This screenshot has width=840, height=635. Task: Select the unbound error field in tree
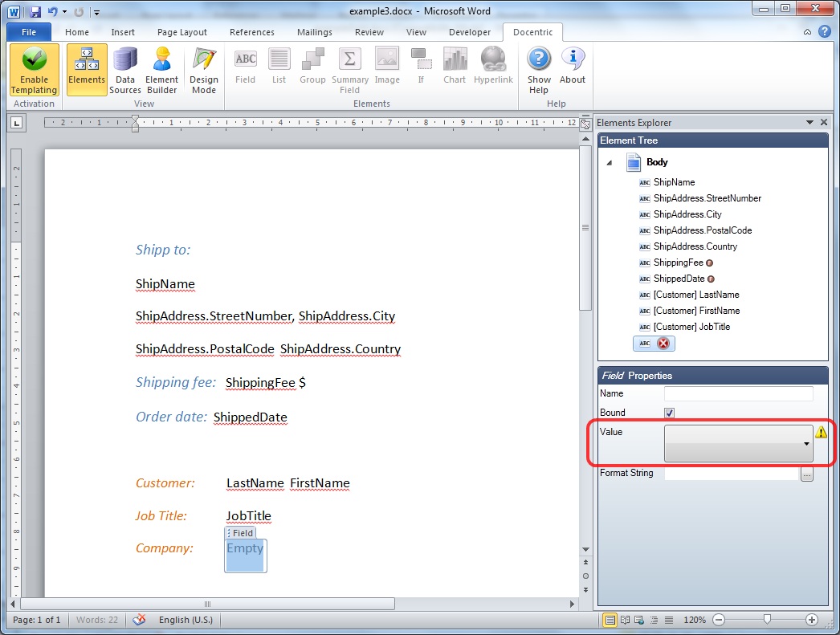click(654, 344)
